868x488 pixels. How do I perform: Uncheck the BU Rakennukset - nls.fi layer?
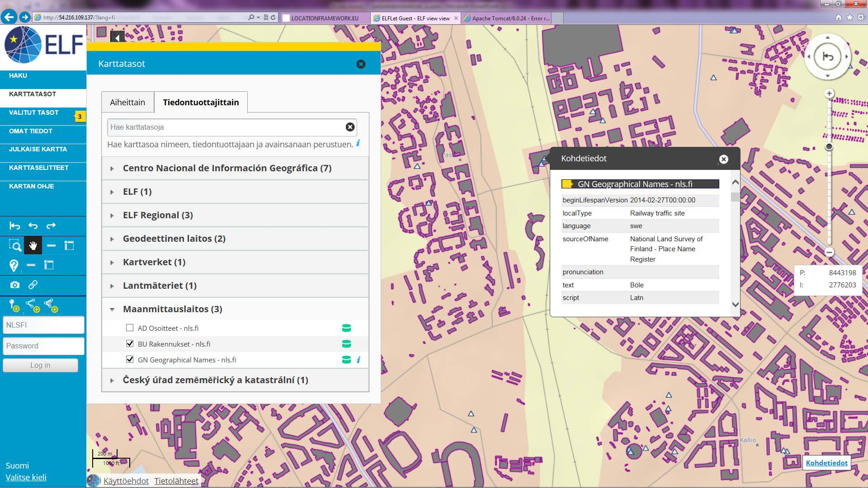click(130, 343)
